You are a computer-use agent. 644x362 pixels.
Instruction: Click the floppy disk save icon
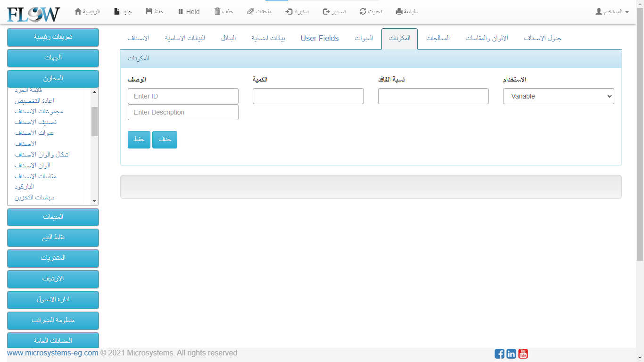[149, 11]
